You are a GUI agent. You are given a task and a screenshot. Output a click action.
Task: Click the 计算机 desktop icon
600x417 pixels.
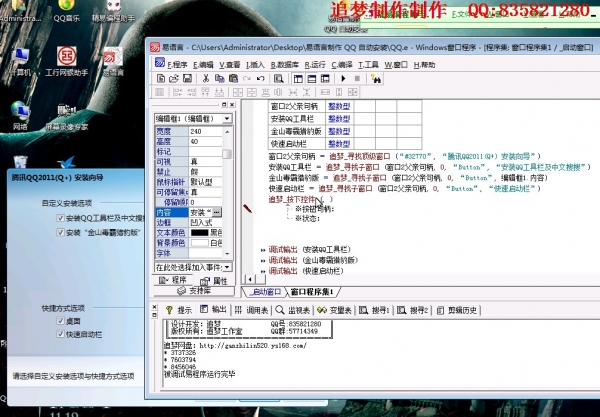[20, 61]
